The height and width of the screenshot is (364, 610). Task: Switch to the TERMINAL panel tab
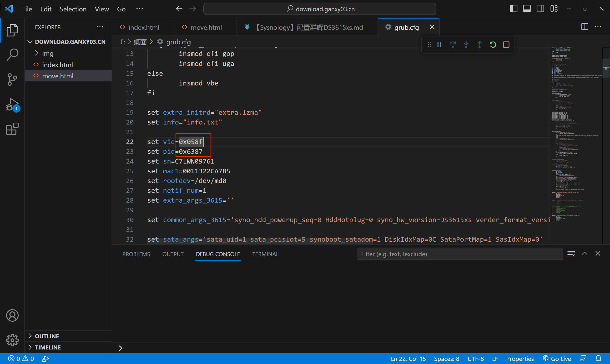click(265, 254)
